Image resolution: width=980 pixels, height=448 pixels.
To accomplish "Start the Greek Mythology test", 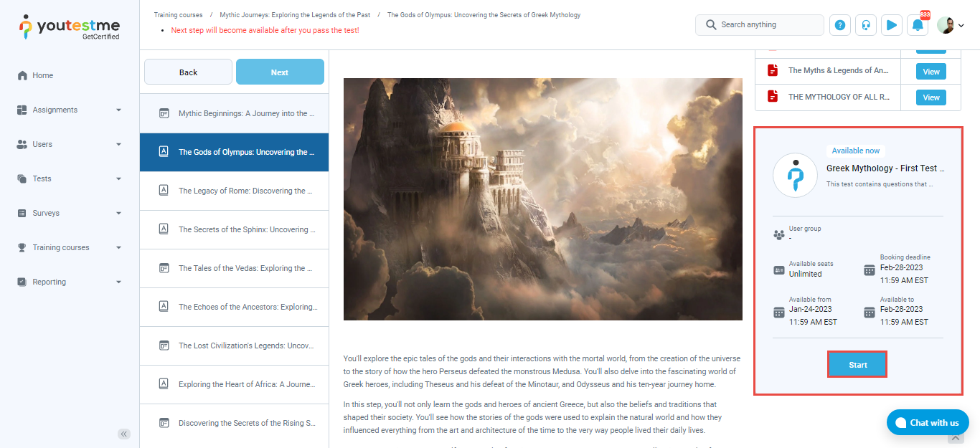I will (x=858, y=365).
